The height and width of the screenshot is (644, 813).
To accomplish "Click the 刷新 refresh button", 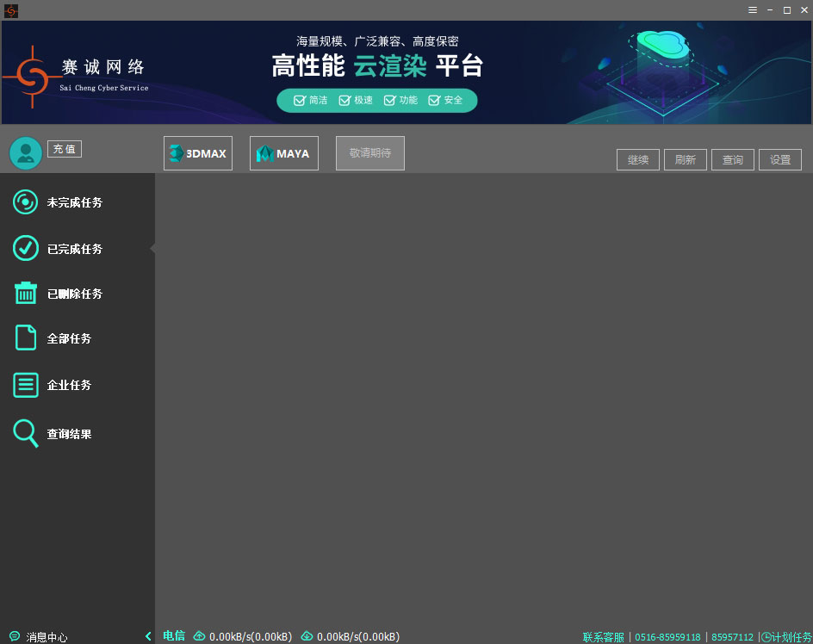I will 686,159.
